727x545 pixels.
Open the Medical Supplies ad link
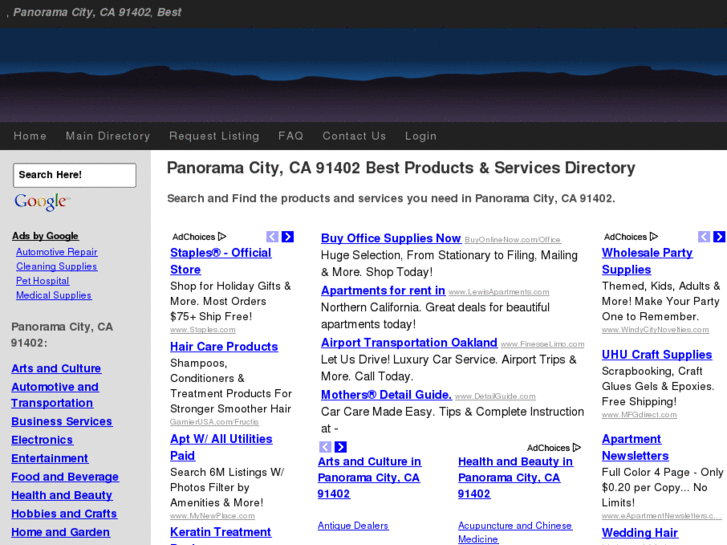54,295
